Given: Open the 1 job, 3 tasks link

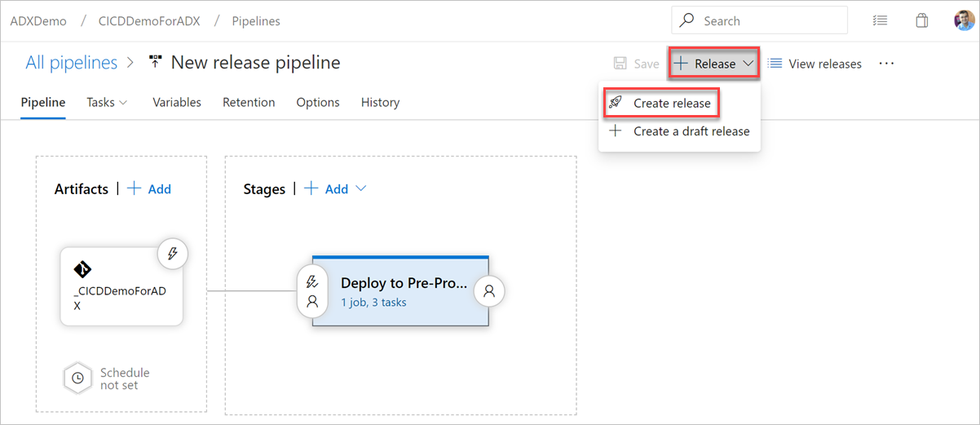Looking at the screenshot, I should click(373, 303).
